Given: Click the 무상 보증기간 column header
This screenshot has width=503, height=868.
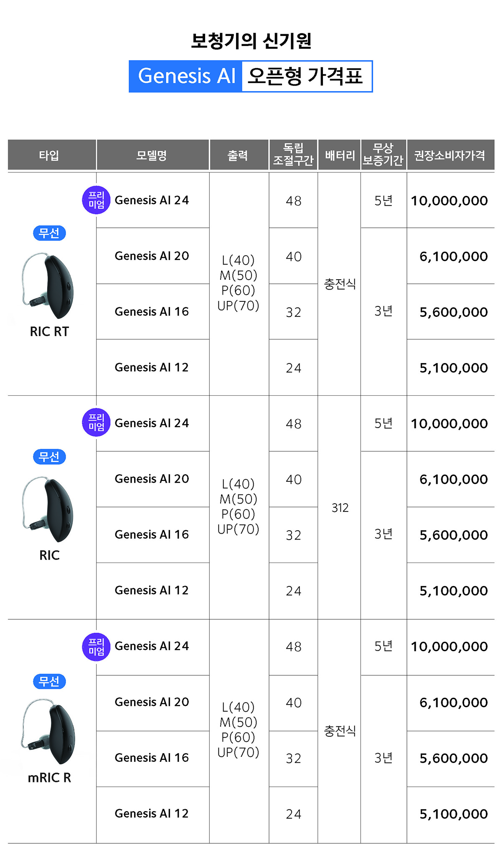Looking at the screenshot, I should point(383,155).
